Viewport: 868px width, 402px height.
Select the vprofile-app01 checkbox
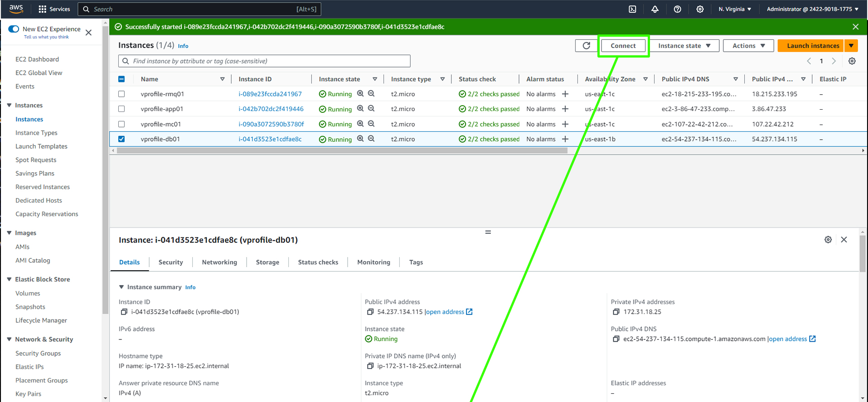pos(121,109)
